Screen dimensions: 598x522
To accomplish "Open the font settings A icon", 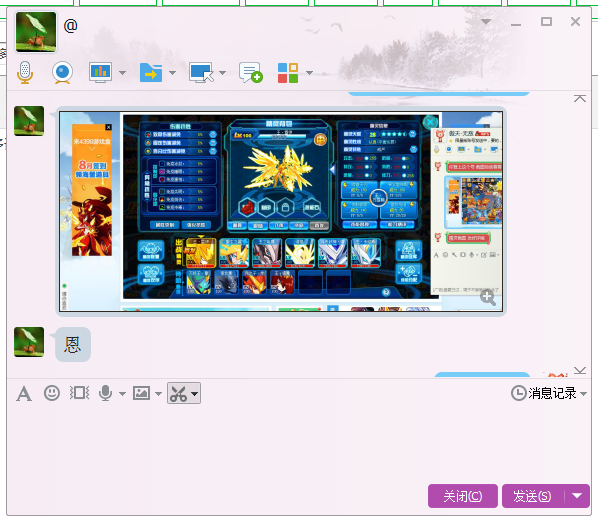I will [24, 394].
